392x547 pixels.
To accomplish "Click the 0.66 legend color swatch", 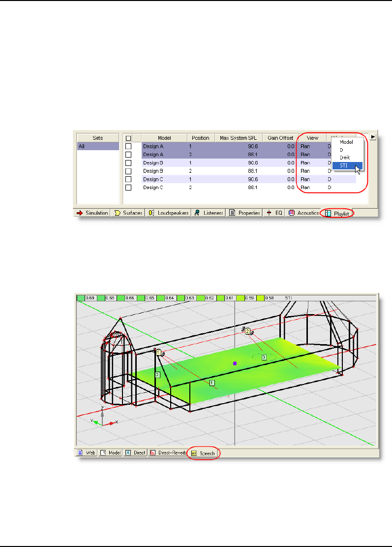I will 121,298.
